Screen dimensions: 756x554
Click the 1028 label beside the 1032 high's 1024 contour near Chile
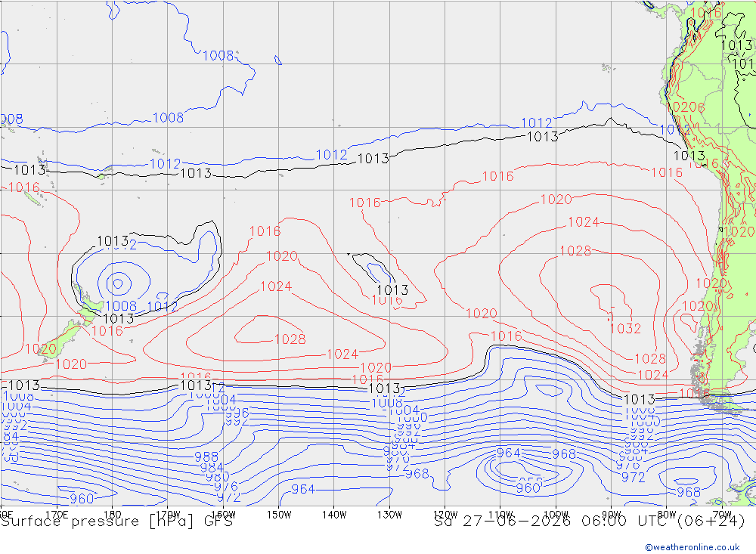tap(650, 359)
